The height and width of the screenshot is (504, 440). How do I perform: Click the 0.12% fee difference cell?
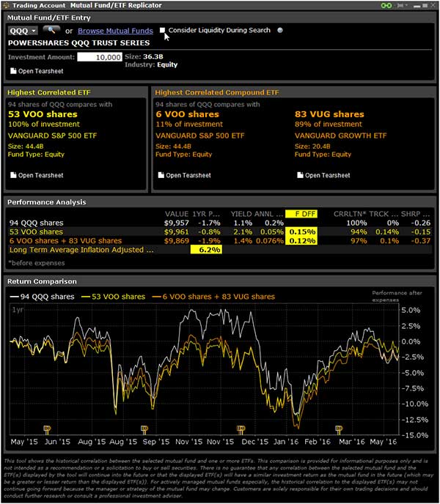pyautogui.click(x=302, y=241)
